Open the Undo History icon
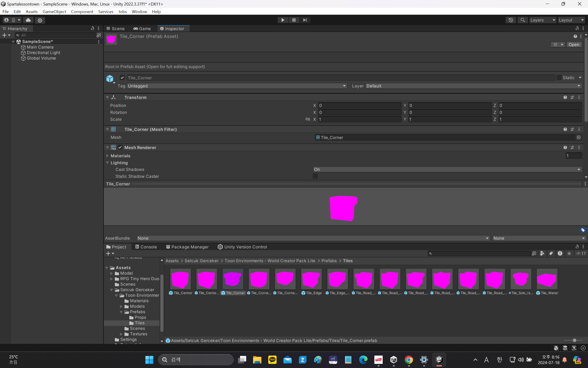 coord(511,20)
